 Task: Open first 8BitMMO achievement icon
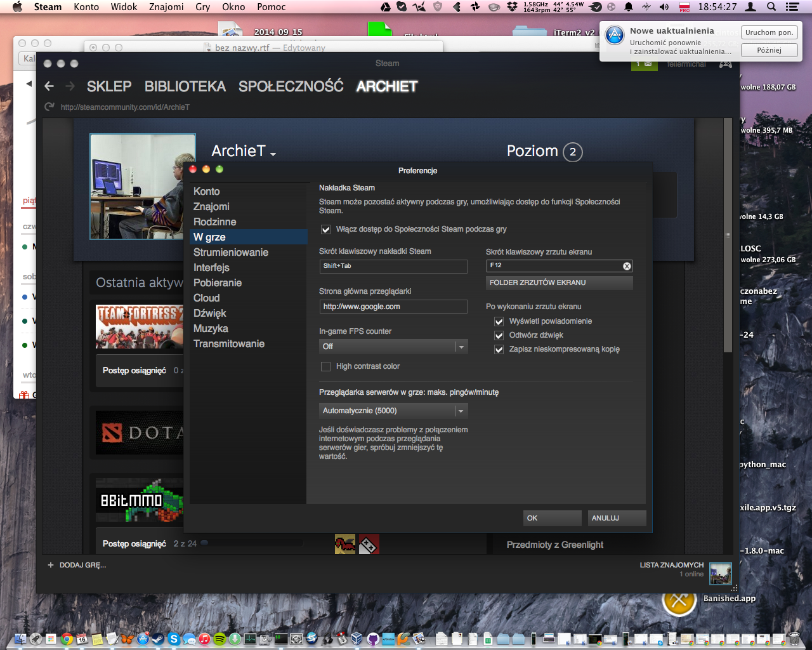point(345,545)
